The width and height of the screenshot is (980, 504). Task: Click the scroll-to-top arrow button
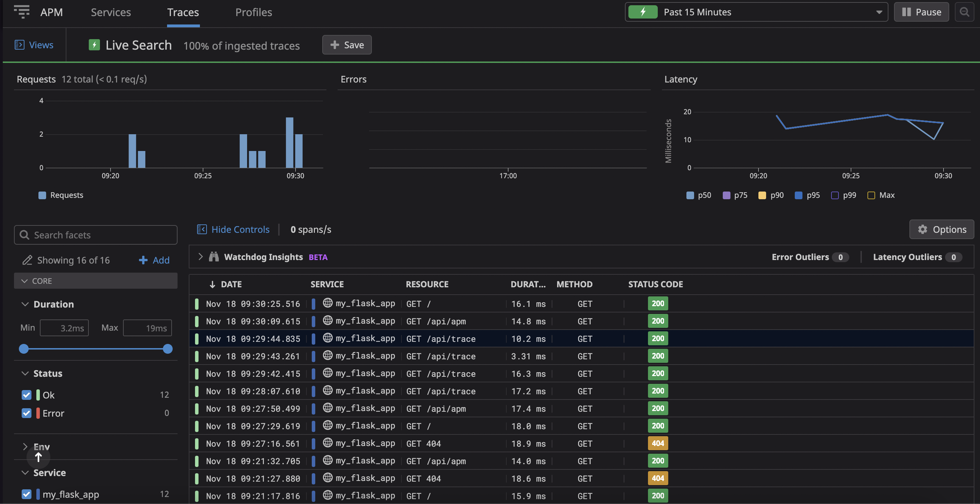click(x=38, y=457)
